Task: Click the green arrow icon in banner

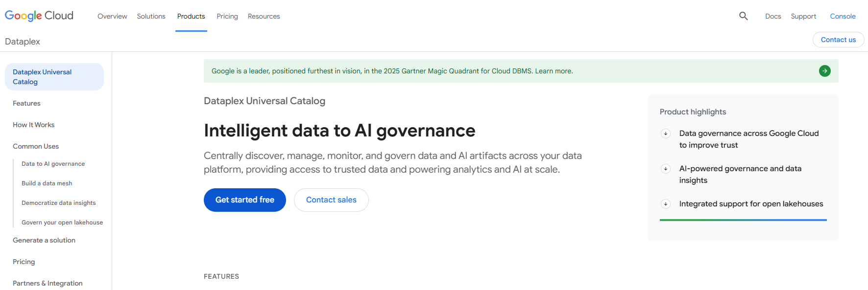Action: 824,71
